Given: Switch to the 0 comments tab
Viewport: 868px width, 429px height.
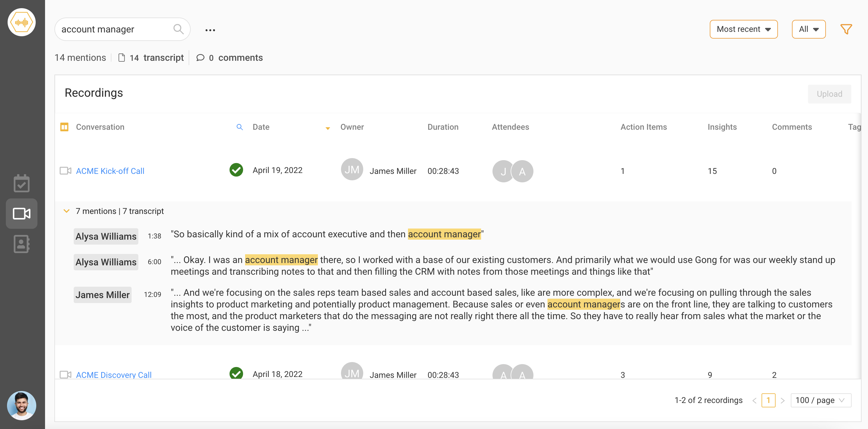Looking at the screenshot, I should tap(230, 58).
